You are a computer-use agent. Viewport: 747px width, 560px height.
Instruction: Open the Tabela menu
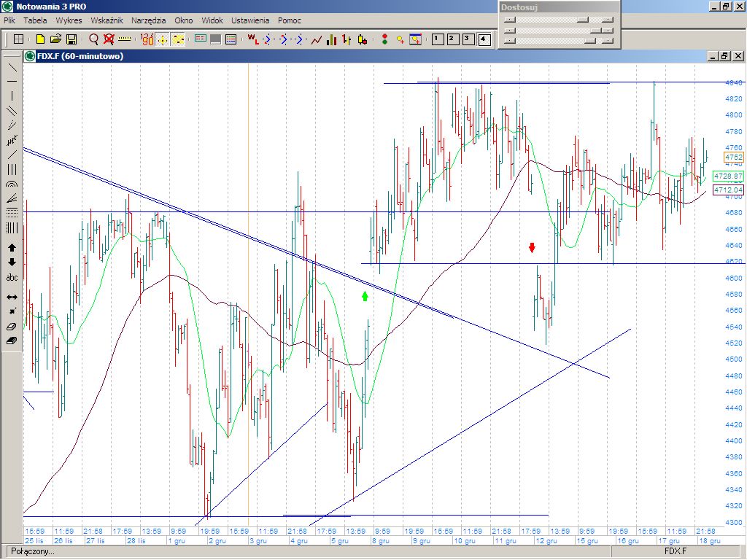pyautogui.click(x=35, y=20)
